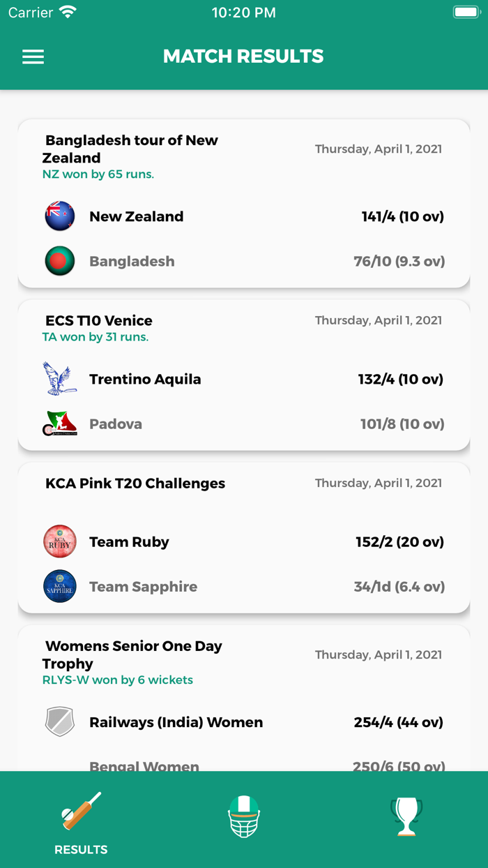Tap the RLYS-W won by 6 wickets result
The height and width of the screenshot is (868, 488).
[x=118, y=680]
